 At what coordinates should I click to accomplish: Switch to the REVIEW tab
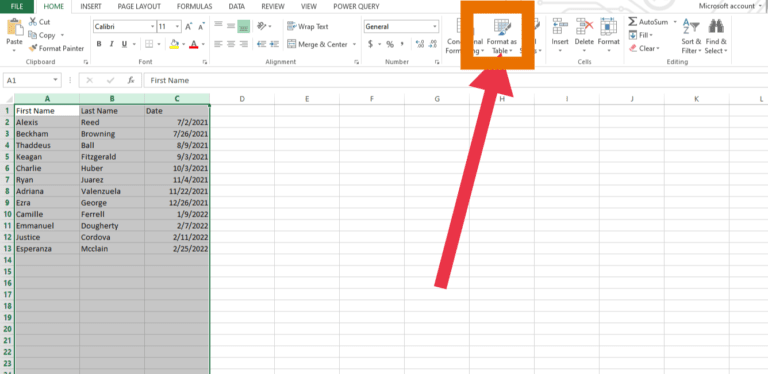[x=273, y=6]
